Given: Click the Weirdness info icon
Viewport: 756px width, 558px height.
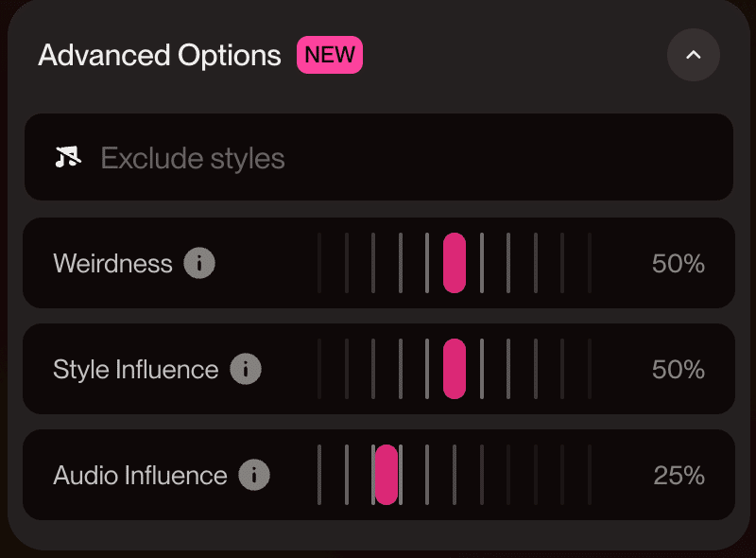Looking at the screenshot, I should 198,263.
